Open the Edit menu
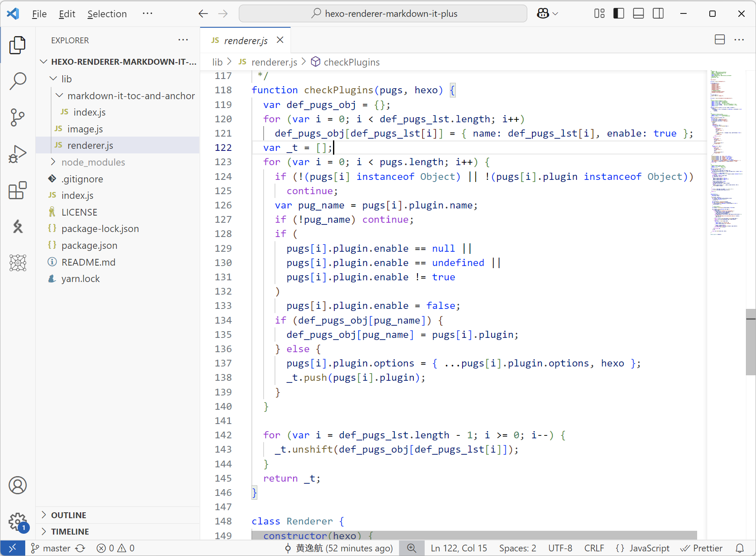The image size is (756, 556). 67,14
